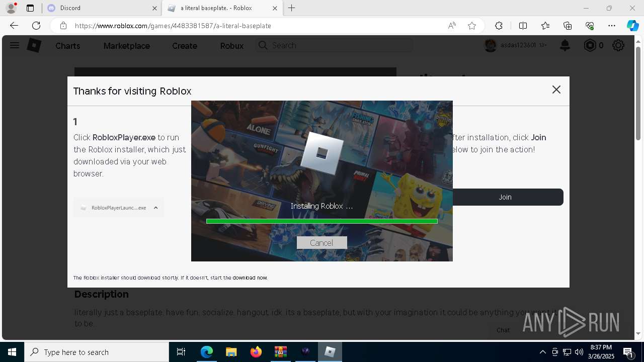Open Robux balance icon
The image size is (644, 362).
click(x=590, y=45)
